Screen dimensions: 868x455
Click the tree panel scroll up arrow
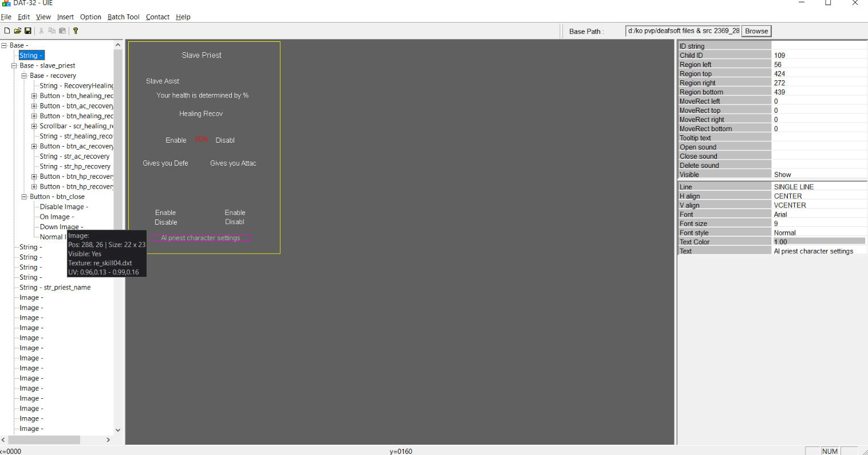tap(118, 45)
